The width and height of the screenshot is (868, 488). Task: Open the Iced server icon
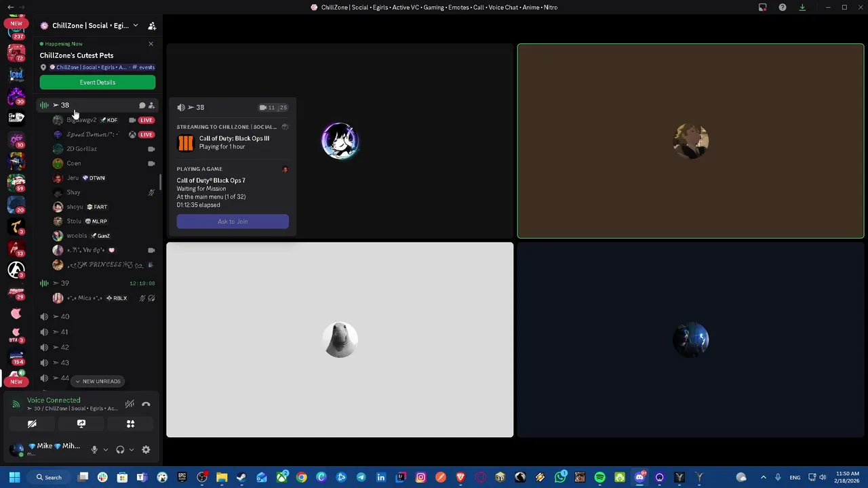point(16,74)
